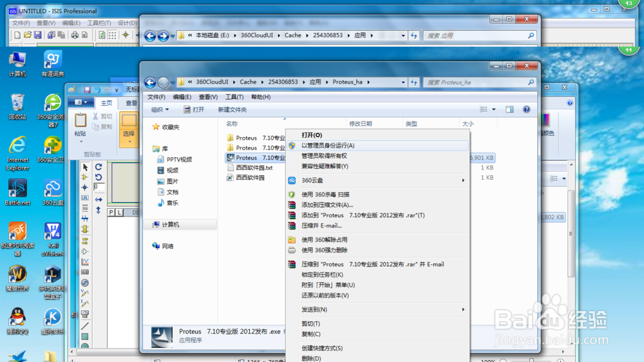Open the 360云盘 desktop shortcut
The height and width of the screenshot is (362, 644).
point(53,192)
